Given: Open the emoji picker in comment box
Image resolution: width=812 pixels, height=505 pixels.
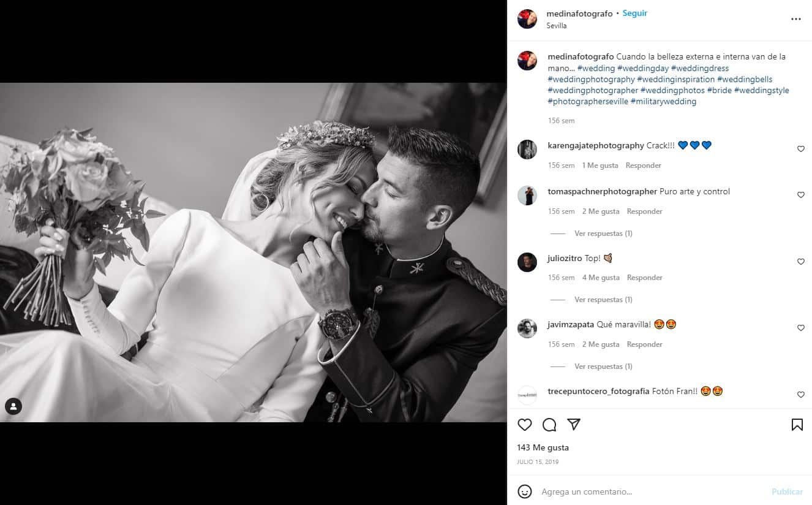Looking at the screenshot, I should pos(525,492).
